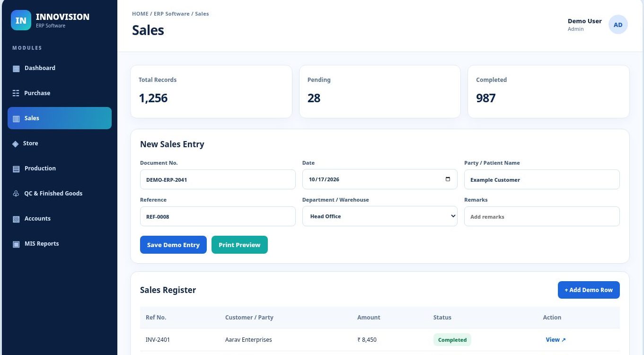Click the Party / Patient Name field
Image resolution: width=644 pixels, height=355 pixels.
tap(542, 179)
